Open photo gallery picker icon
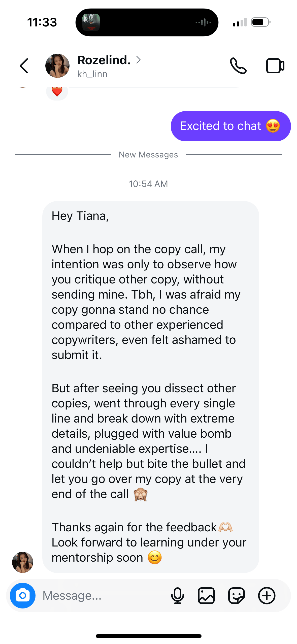The image size is (297, 644). tap(206, 596)
